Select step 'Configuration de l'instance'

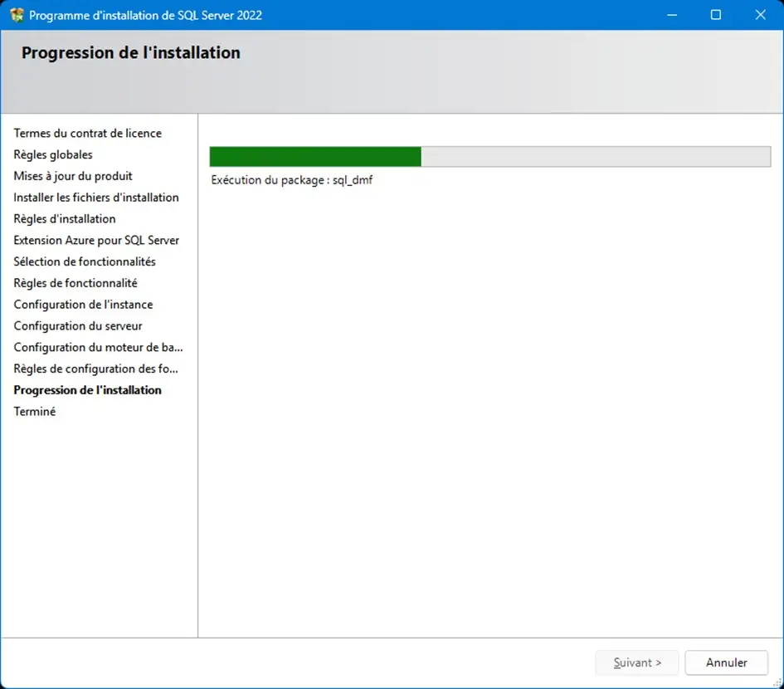pyautogui.click(x=83, y=305)
